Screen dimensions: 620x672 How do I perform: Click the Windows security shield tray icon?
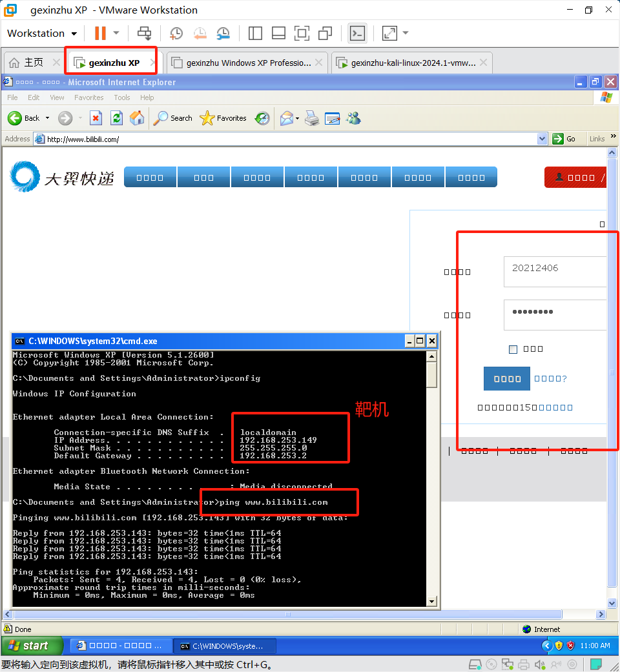click(559, 646)
